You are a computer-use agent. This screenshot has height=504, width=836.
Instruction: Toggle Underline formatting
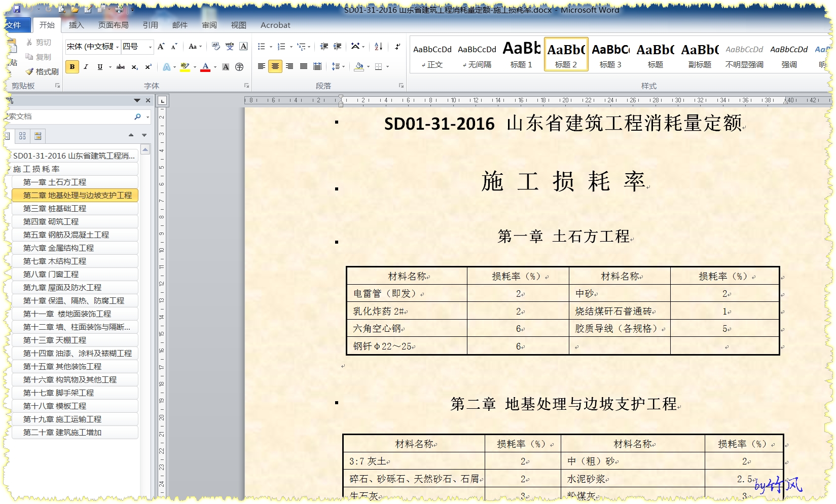[x=100, y=67]
